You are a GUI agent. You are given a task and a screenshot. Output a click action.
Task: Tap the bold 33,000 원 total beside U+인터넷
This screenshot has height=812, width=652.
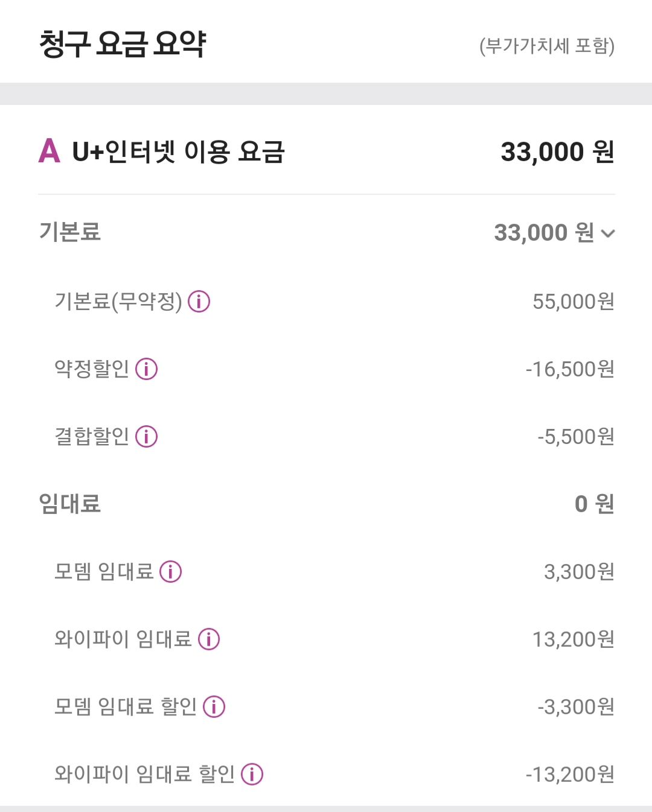coord(557,151)
